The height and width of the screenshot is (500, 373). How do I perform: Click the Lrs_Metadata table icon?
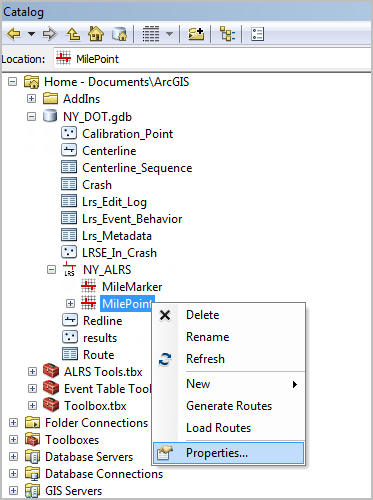(x=69, y=235)
